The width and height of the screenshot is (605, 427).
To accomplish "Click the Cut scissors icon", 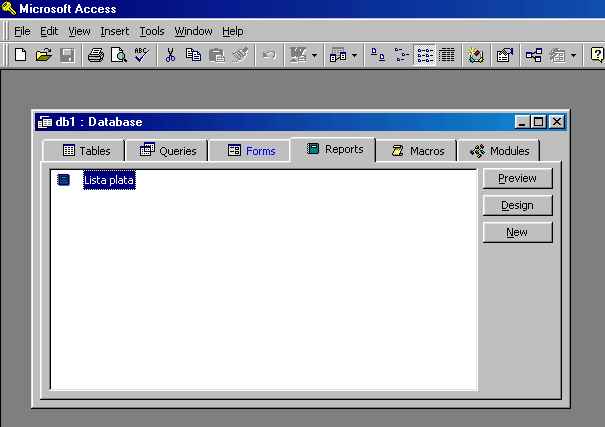I will point(170,56).
